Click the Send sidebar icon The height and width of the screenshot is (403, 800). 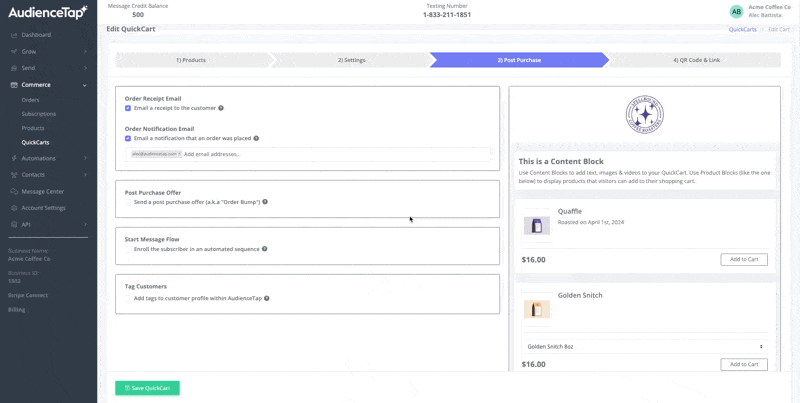tap(14, 68)
